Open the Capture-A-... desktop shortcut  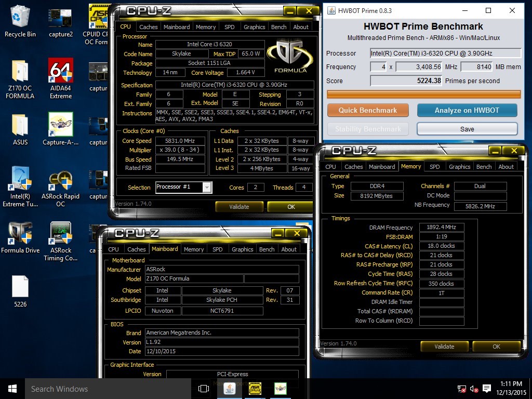click(60, 129)
